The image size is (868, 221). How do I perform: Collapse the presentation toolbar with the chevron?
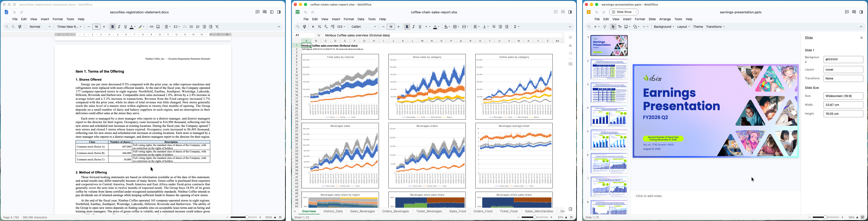tap(861, 27)
